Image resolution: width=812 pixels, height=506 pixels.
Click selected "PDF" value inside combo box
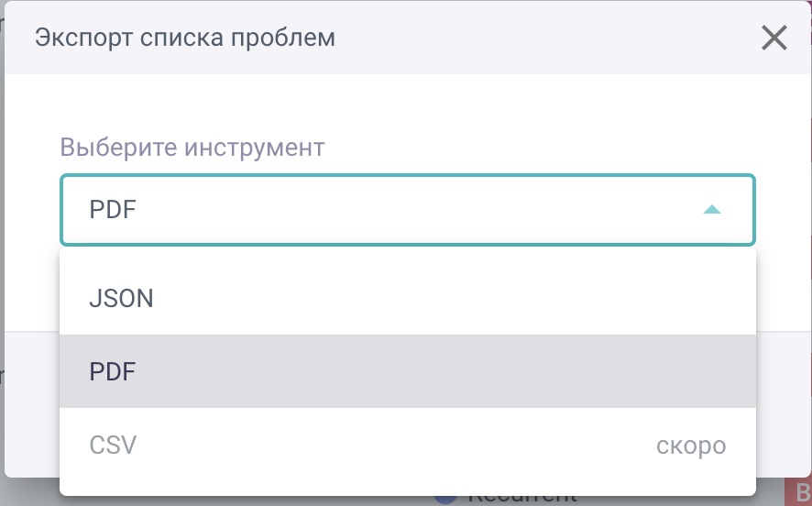pyautogui.click(x=113, y=210)
